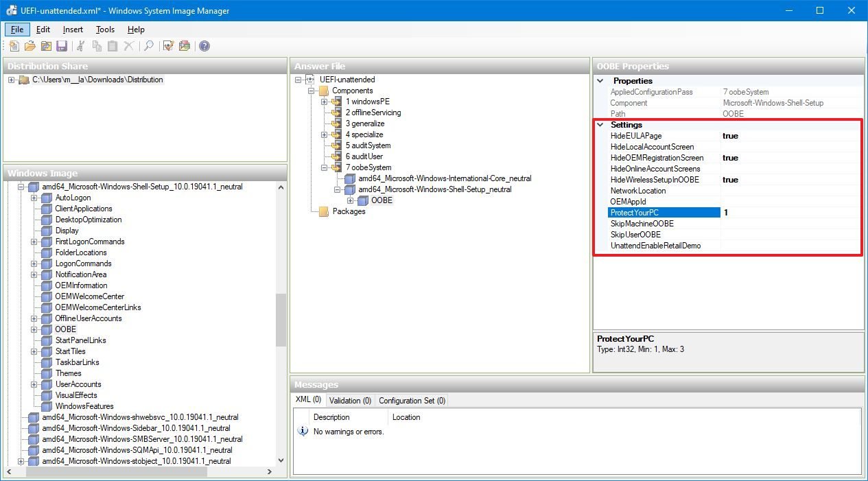Select 5 auditSystem pass
The width and height of the screenshot is (868, 481).
pos(368,145)
